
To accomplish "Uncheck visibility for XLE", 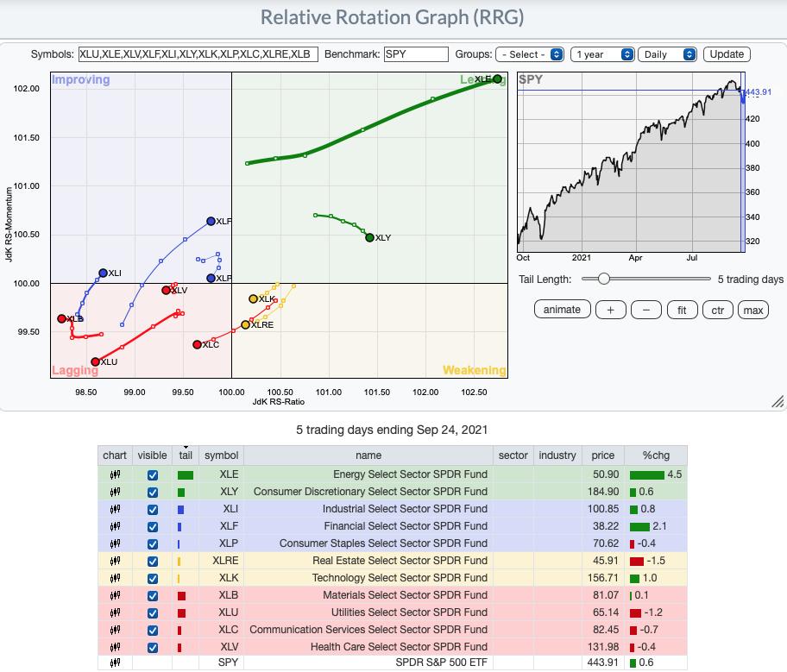I will 153,474.
